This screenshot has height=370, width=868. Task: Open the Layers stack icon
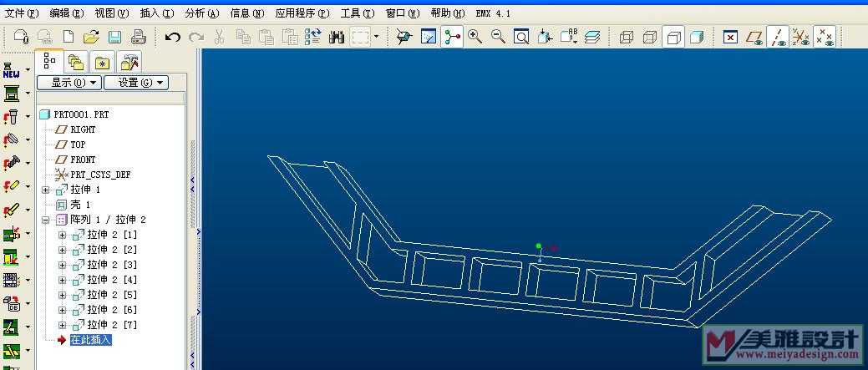(x=591, y=37)
